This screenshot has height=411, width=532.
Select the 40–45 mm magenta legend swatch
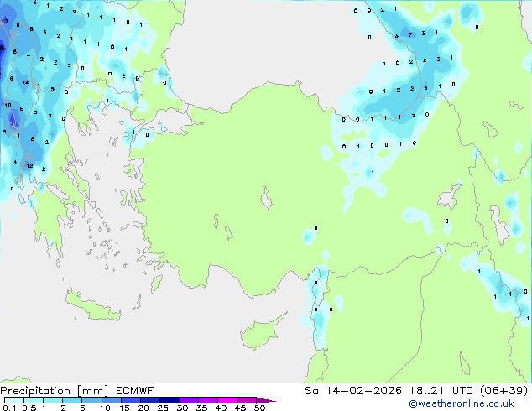(x=227, y=400)
